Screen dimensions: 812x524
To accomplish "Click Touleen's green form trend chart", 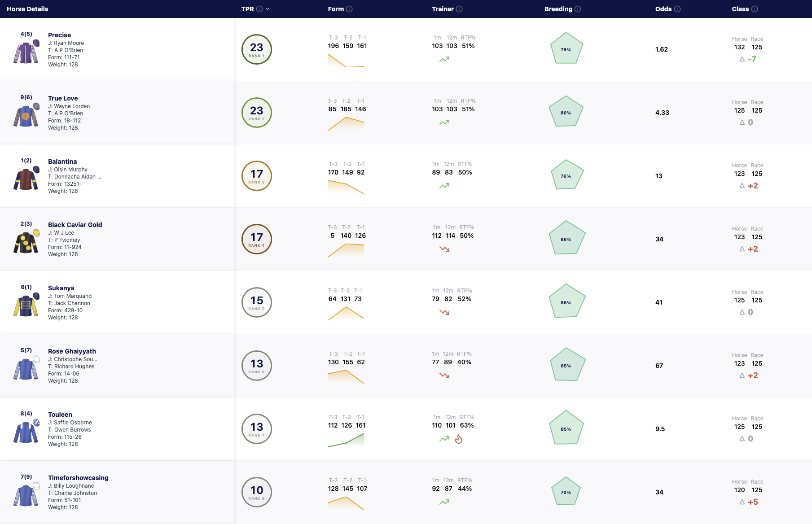I will [346, 440].
